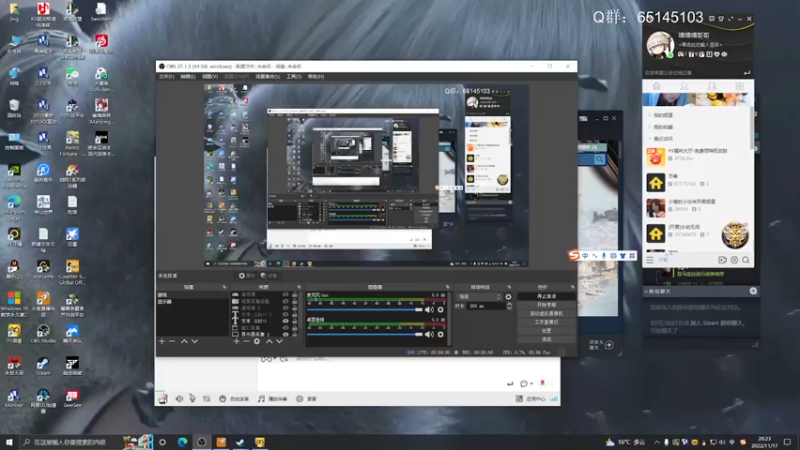Add a new source with plus icon
This screenshot has height=450, width=800.
point(236,341)
